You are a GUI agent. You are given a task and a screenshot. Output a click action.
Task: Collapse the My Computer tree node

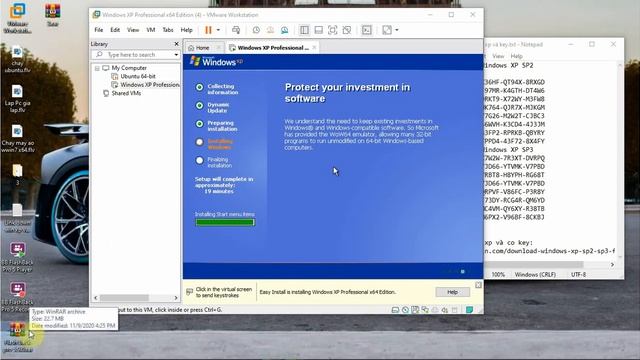click(97, 68)
